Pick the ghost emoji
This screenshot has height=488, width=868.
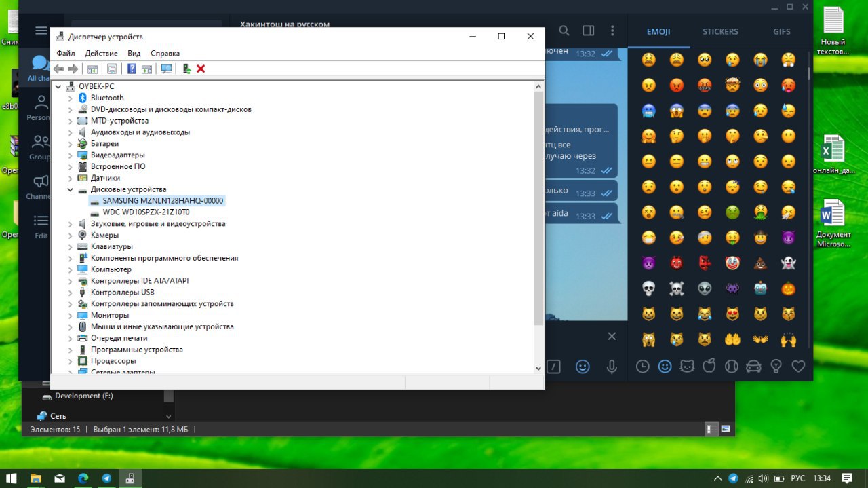(x=788, y=263)
